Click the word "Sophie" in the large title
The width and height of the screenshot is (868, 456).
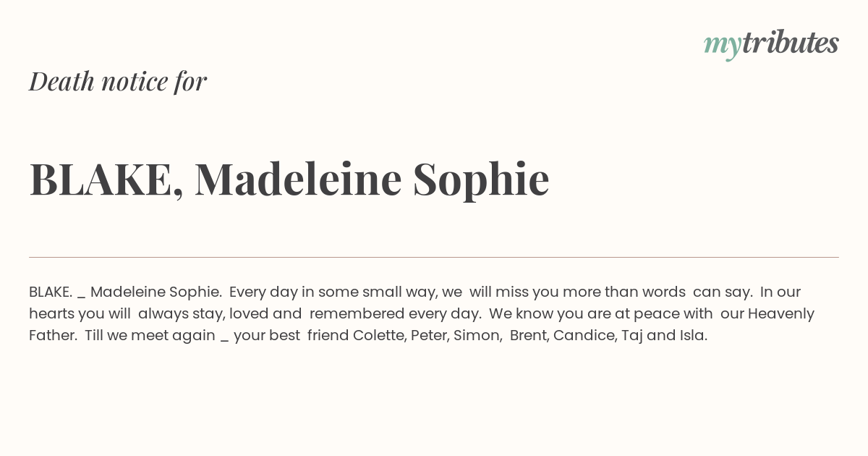coord(481,181)
